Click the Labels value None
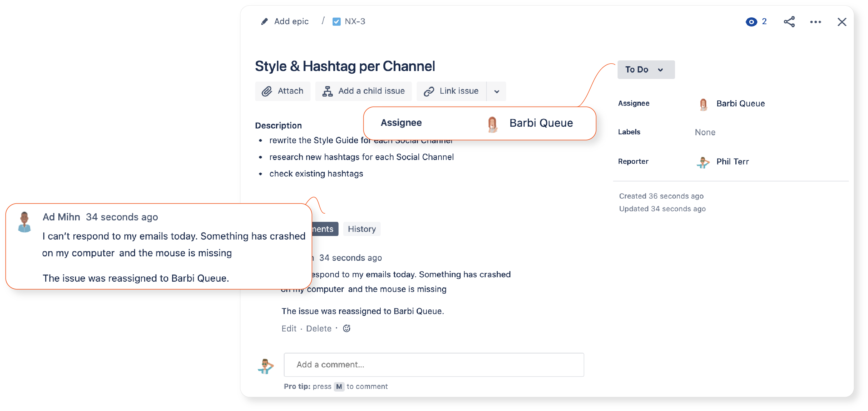Viewport: 868px width, 411px height. click(x=705, y=132)
